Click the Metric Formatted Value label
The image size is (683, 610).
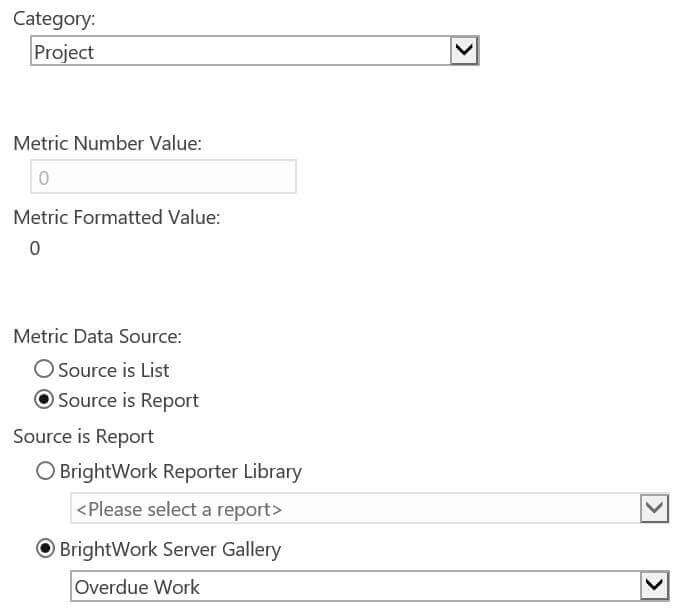117,217
